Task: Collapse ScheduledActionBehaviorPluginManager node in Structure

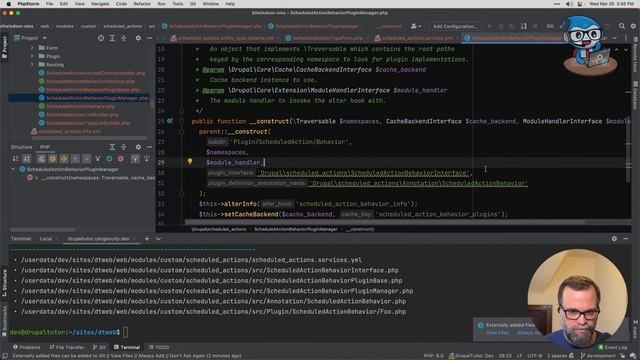Action: 13,169
